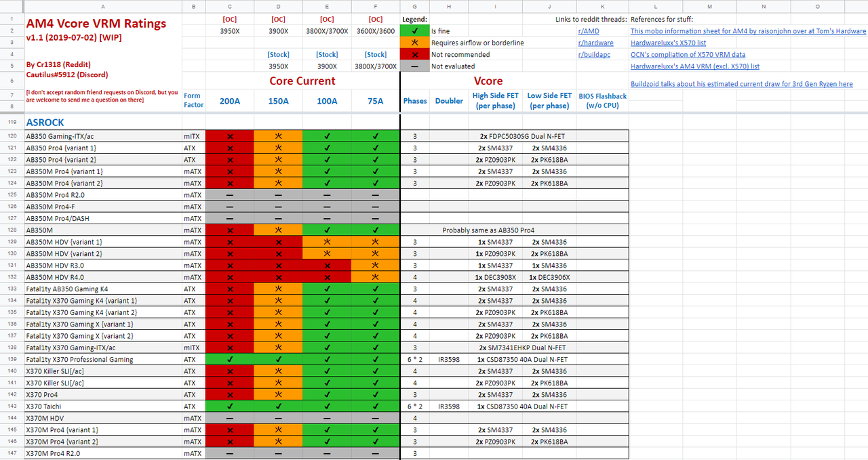Viewport: 868px width, 460px height.
Task: Select column A header
Action: [103, 6]
